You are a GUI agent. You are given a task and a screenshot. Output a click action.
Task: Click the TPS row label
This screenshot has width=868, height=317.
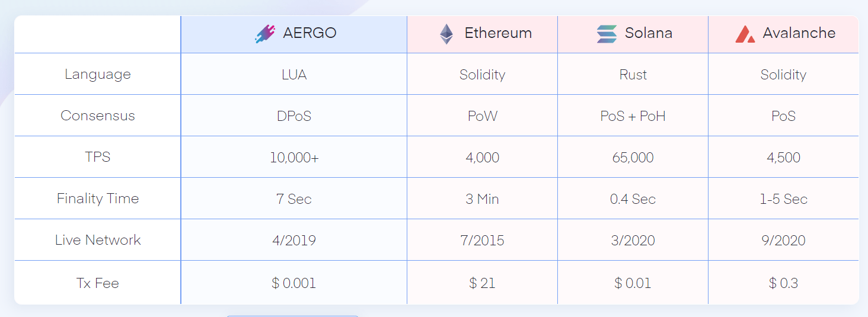(98, 157)
